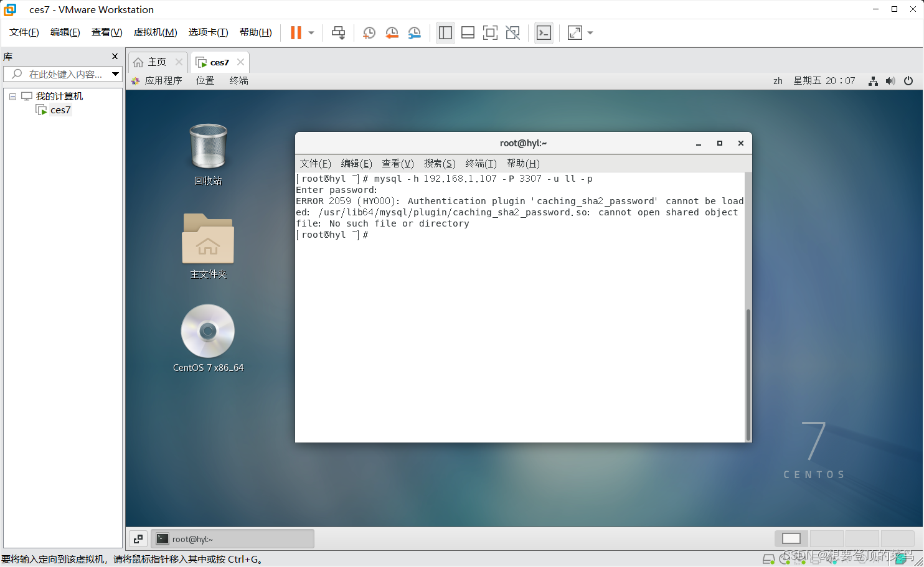Open terminal 查看(V) menu
The width and height of the screenshot is (924, 567).
(397, 164)
